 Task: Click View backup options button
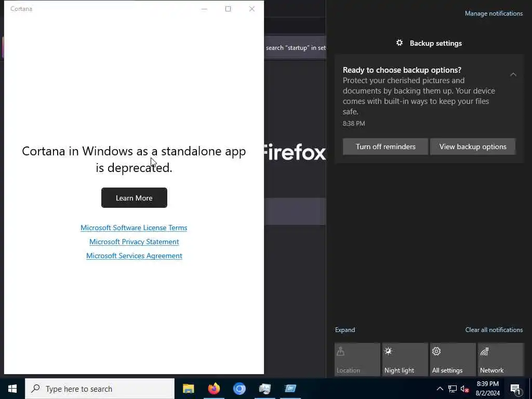click(473, 147)
